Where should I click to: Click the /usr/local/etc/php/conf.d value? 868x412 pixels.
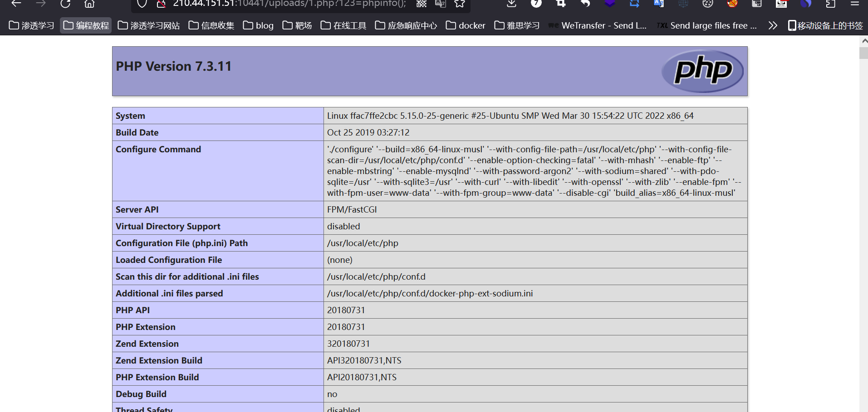coord(376,276)
